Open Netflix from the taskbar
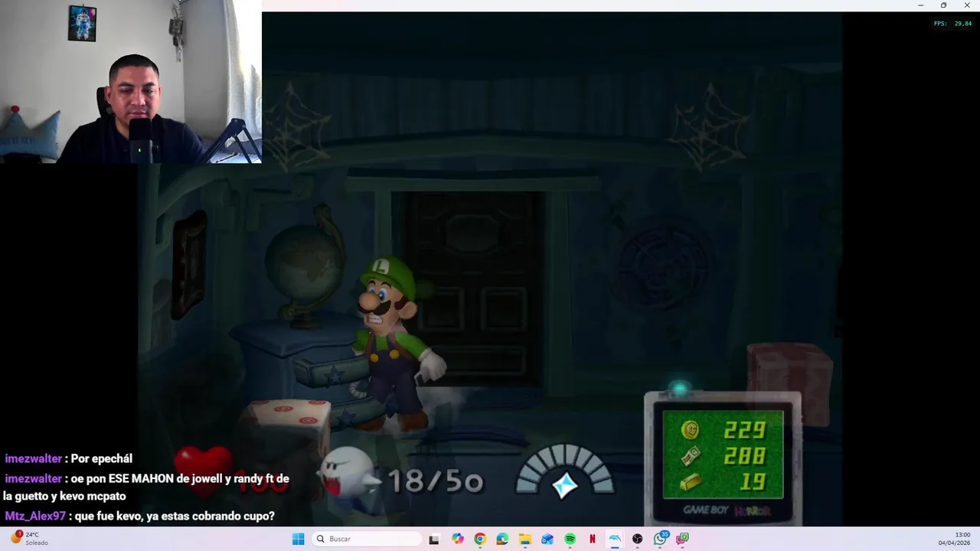 click(x=593, y=539)
